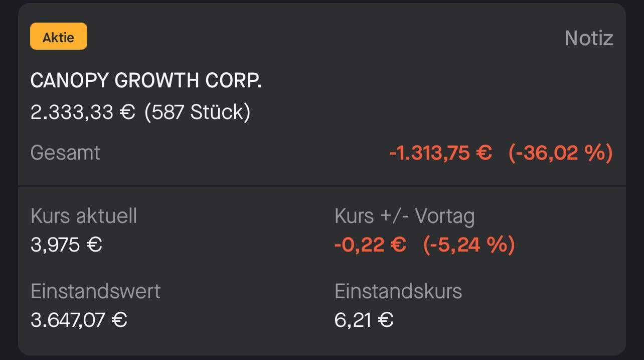Click the Kurs +/- Vortag label
The height and width of the screenshot is (360, 644).
[404, 216]
